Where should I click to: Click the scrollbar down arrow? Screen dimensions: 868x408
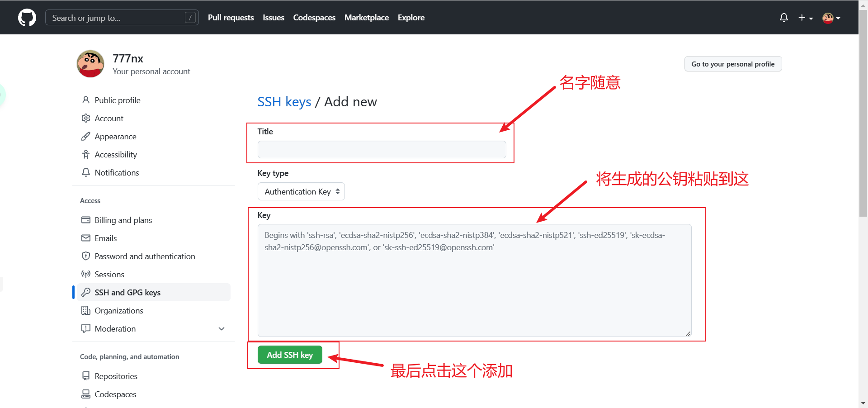[863, 403]
